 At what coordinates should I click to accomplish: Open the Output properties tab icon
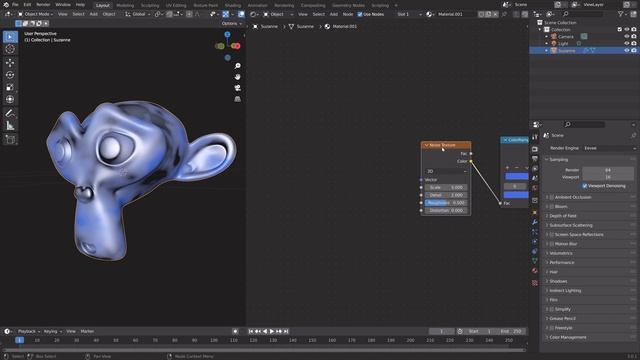(535, 159)
